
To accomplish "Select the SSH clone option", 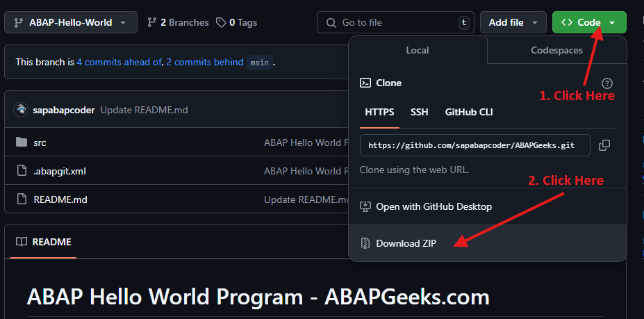I will (420, 112).
